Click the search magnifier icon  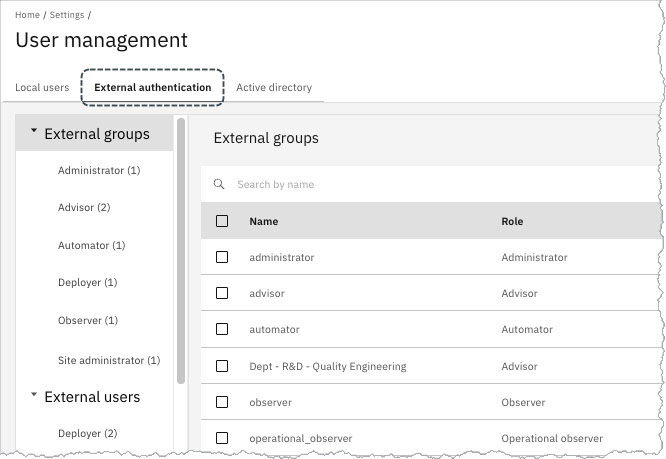[x=219, y=184]
